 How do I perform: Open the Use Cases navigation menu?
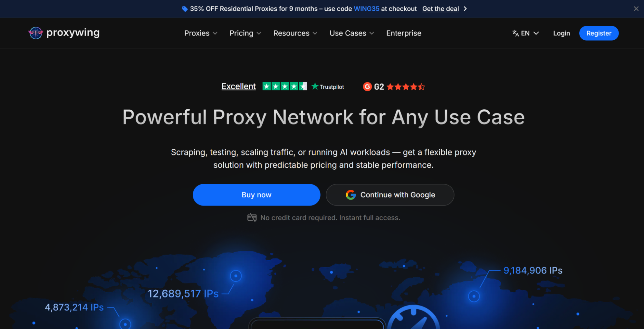[x=352, y=33]
